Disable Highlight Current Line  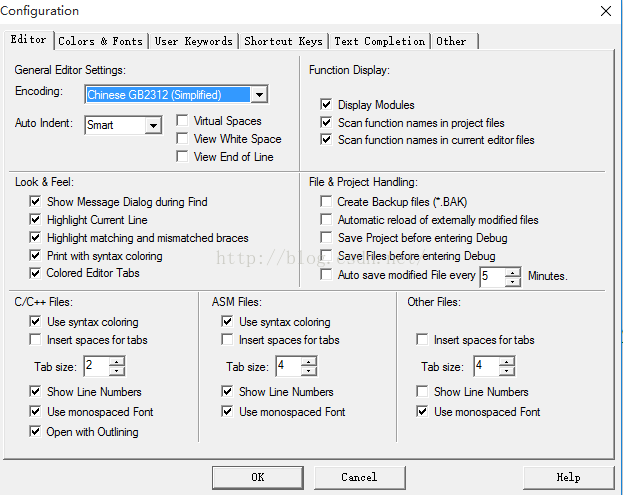(x=35, y=219)
